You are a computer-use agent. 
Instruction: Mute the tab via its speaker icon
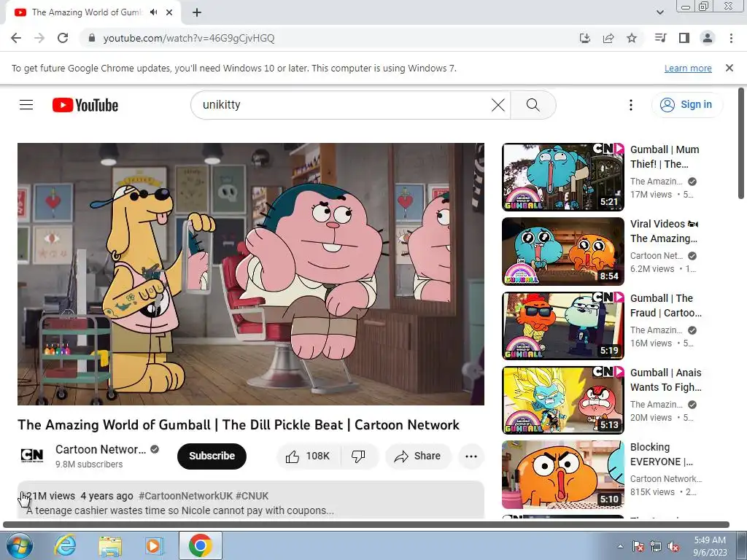tap(153, 12)
